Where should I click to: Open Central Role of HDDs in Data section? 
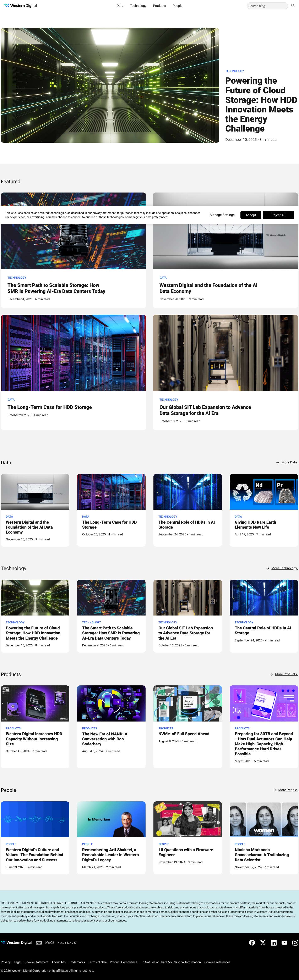(x=187, y=525)
